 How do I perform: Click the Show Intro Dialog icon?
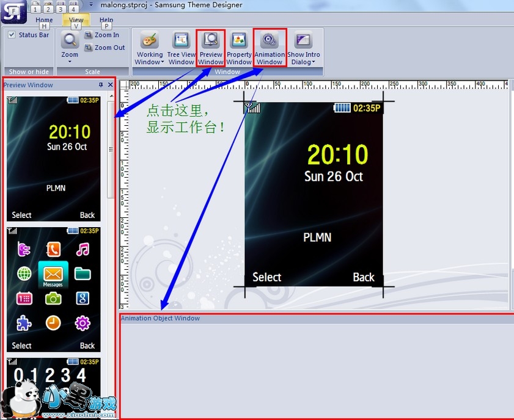(x=303, y=42)
